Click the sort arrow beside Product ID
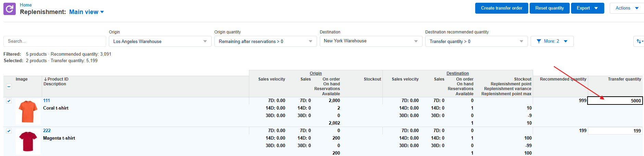 click(45, 79)
